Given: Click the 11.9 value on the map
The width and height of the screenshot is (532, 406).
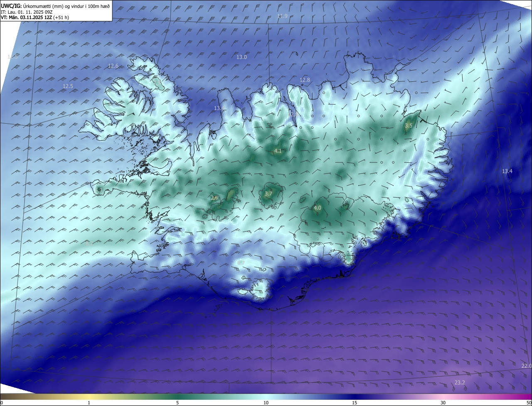Looking at the screenshot, I should coord(282,16).
